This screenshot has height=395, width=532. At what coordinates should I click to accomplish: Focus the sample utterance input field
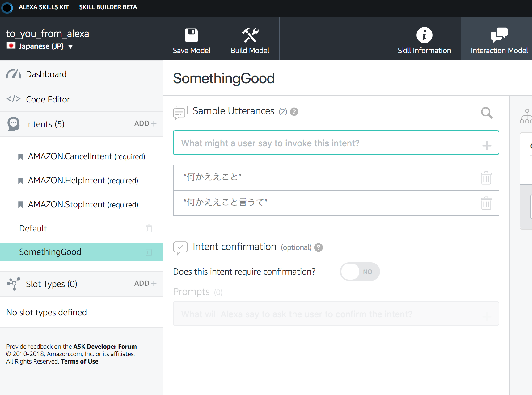(336, 143)
